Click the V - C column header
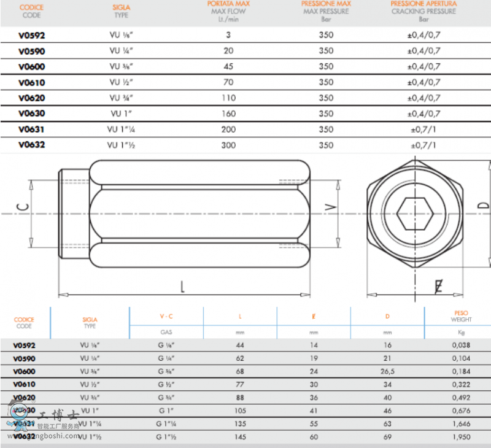 (x=166, y=316)
